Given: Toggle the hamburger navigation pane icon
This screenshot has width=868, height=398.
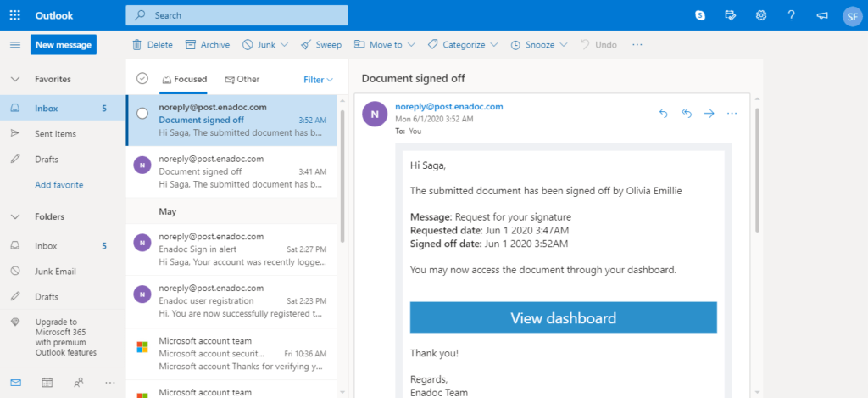Looking at the screenshot, I should 15,45.
